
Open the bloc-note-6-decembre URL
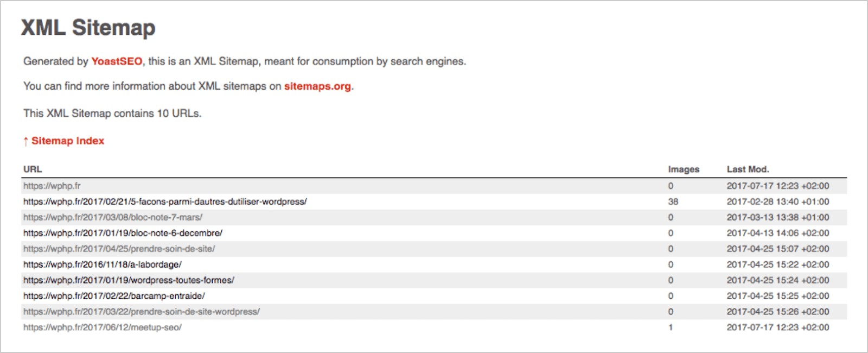123,233
